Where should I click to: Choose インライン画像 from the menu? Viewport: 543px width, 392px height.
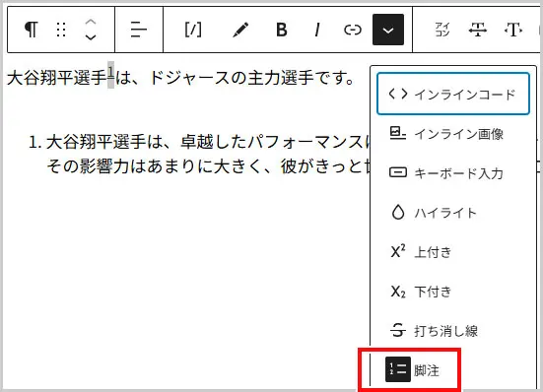pos(453,134)
